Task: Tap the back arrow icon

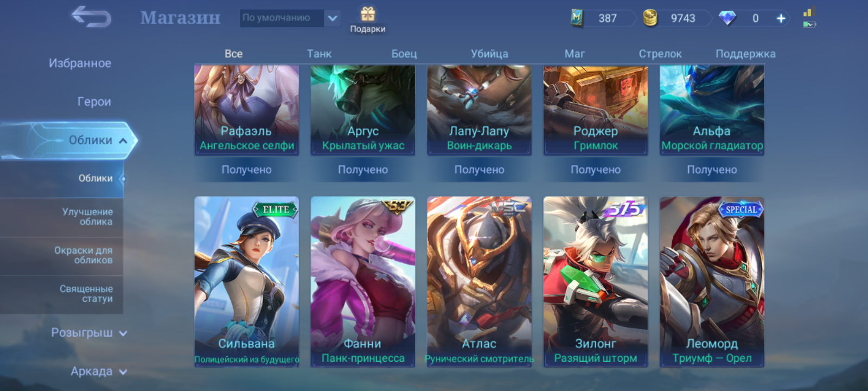Action: click(91, 17)
